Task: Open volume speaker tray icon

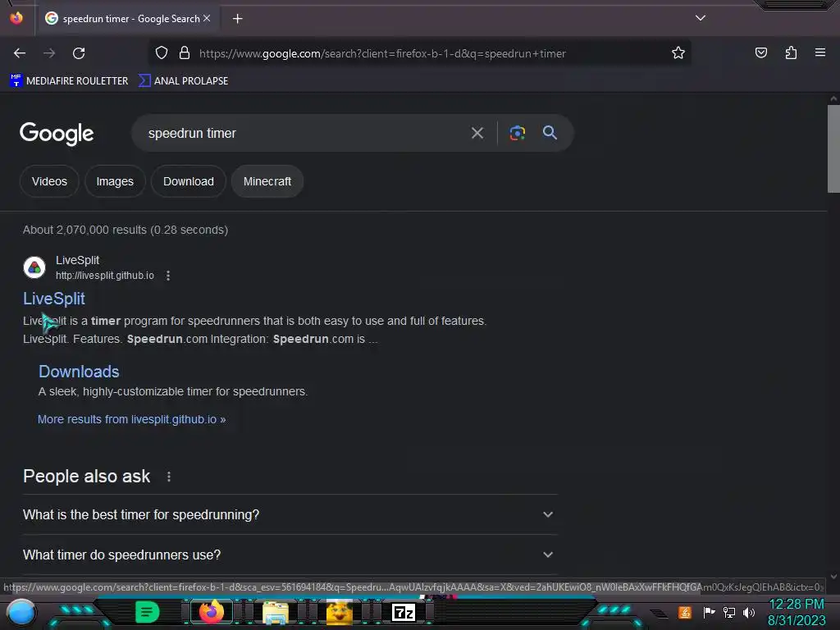Action: (x=749, y=612)
